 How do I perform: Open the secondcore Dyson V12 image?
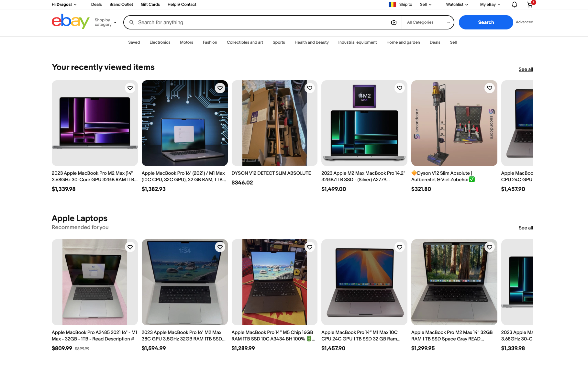[x=454, y=123]
